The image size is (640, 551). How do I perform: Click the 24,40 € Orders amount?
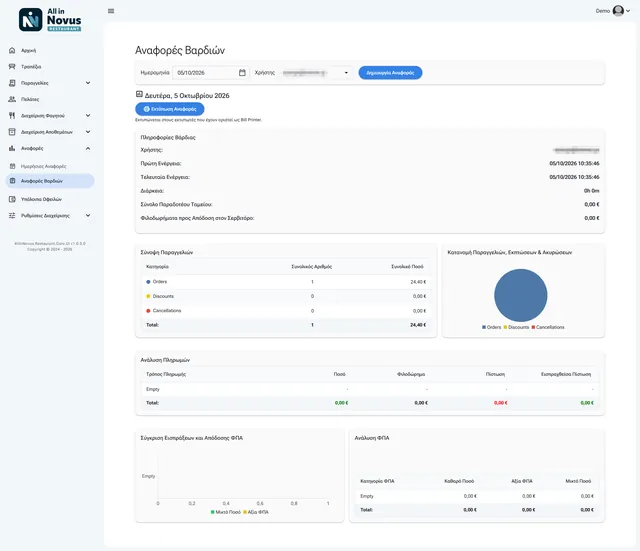coord(418,282)
